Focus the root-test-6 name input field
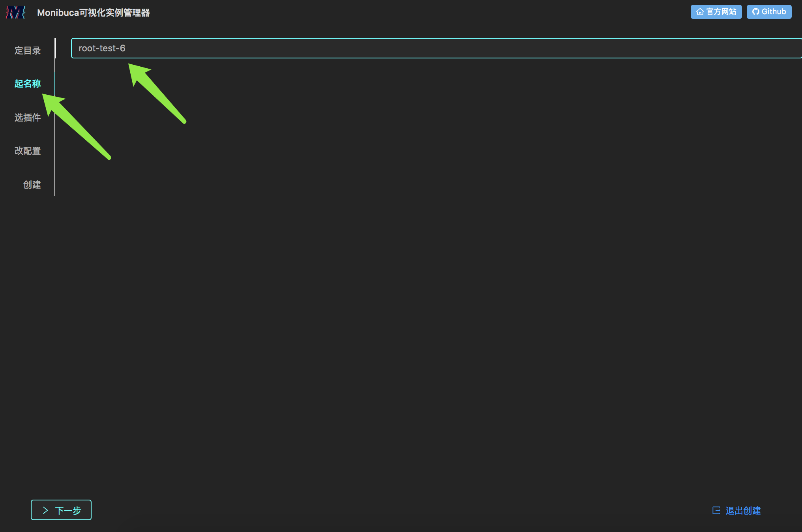This screenshot has width=802, height=532. pos(437,48)
